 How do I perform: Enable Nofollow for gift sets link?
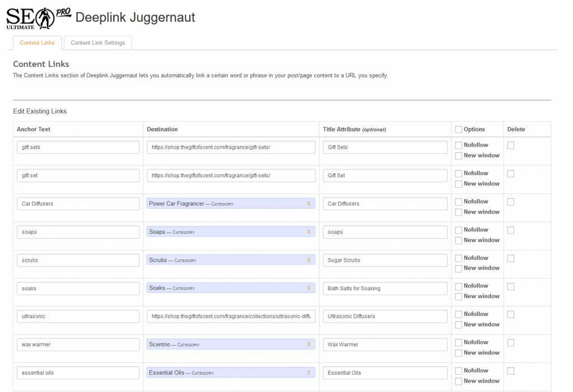pyautogui.click(x=459, y=145)
